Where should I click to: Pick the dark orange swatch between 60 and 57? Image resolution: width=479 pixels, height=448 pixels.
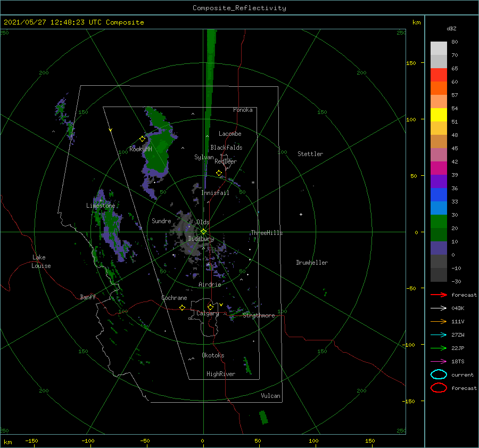[439, 88]
